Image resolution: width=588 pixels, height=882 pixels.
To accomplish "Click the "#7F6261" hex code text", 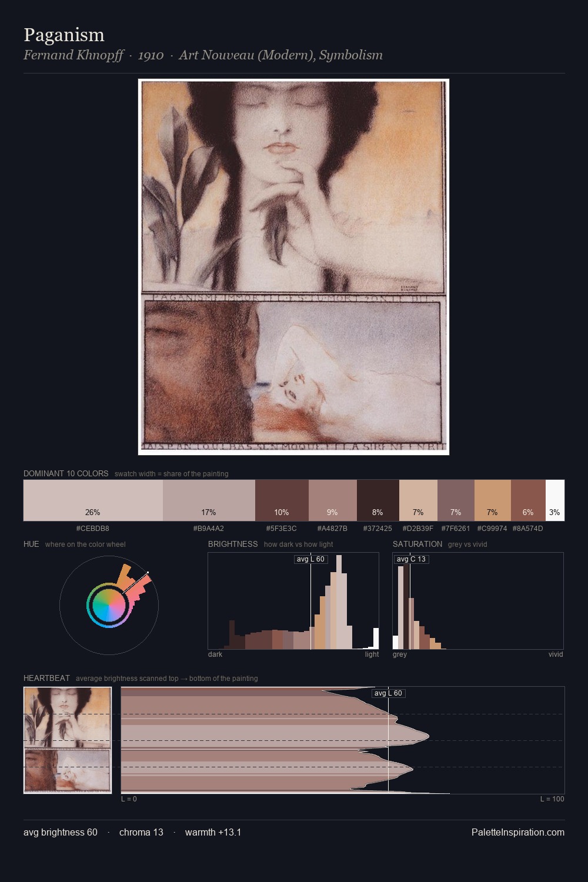I will 456,529.
